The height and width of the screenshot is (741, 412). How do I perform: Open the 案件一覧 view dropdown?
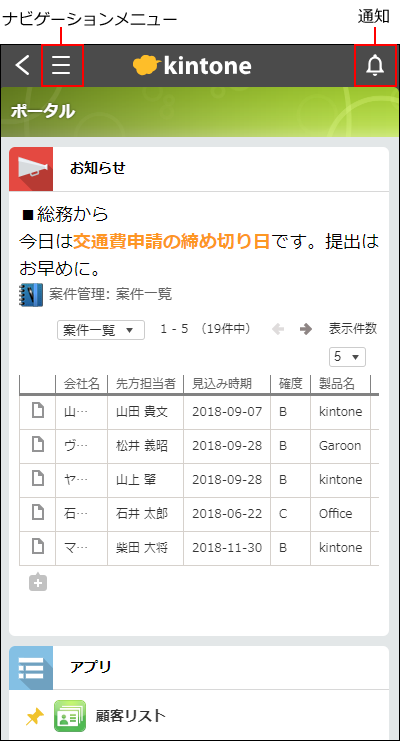coord(101,330)
